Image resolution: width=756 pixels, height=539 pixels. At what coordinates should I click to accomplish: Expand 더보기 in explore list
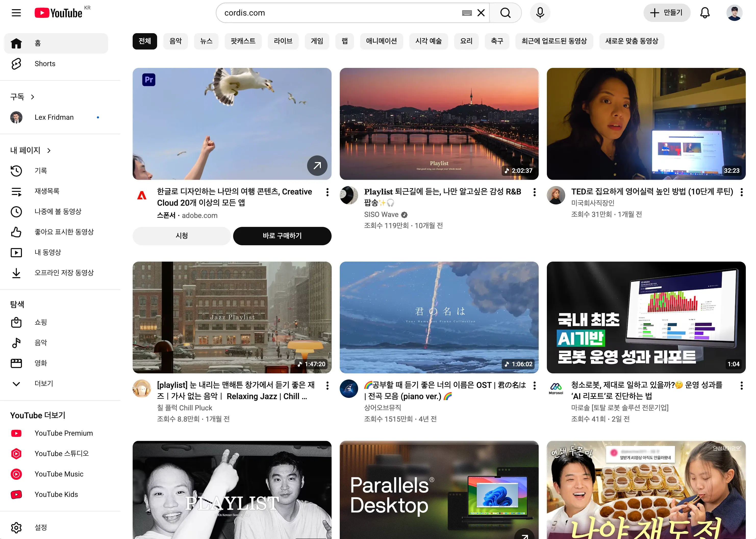pos(44,384)
